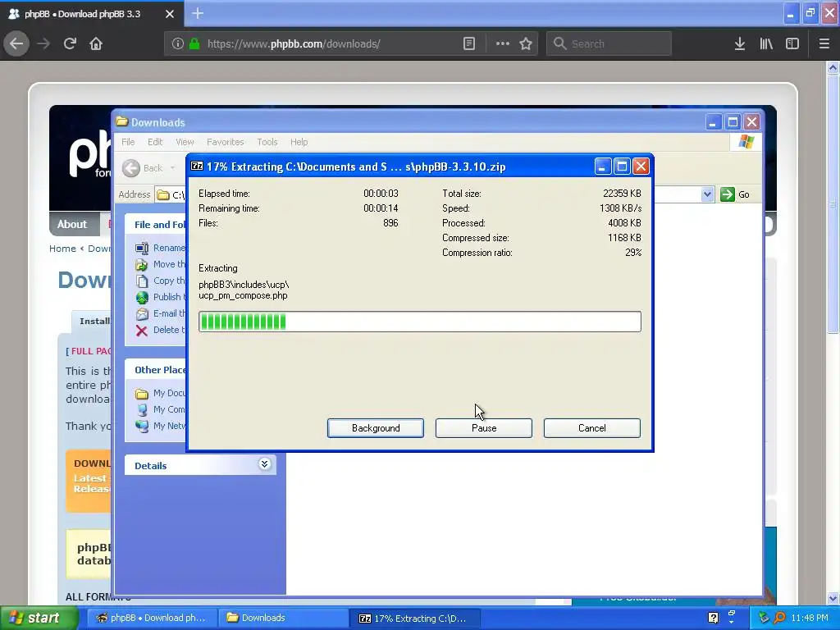Image resolution: width=840 pixels, height=630 pixels.
Task: Click in the Firefox Search box
Action: 609,44
